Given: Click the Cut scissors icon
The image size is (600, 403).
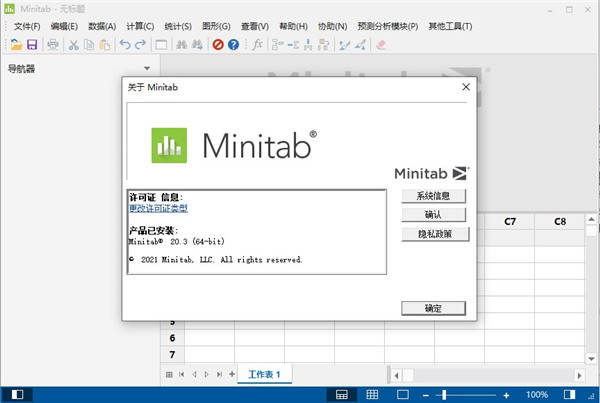Looking at the screenshot, I should pos(73,45).
